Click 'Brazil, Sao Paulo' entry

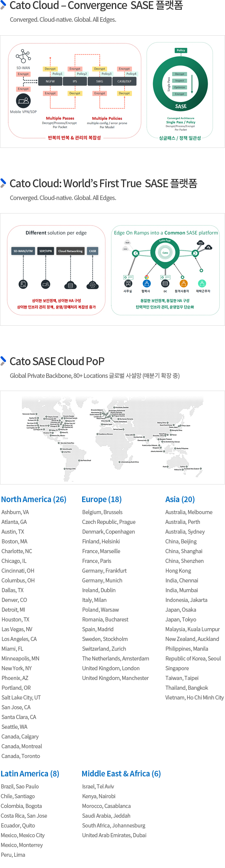(x=20, y=787)
